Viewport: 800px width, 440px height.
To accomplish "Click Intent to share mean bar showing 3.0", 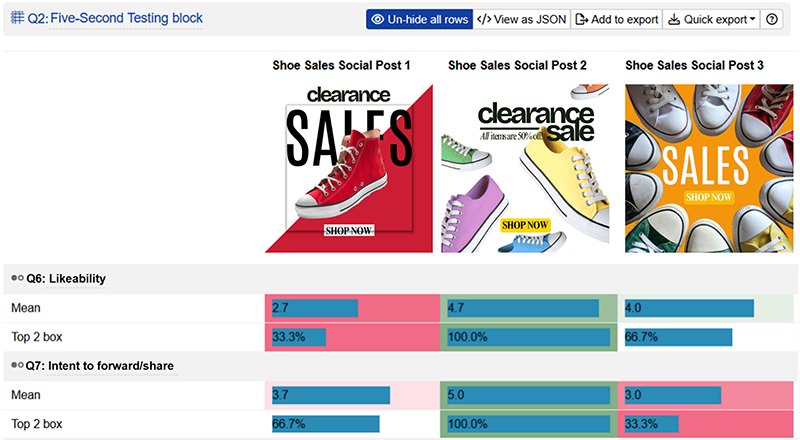I will tap(670, 396).
